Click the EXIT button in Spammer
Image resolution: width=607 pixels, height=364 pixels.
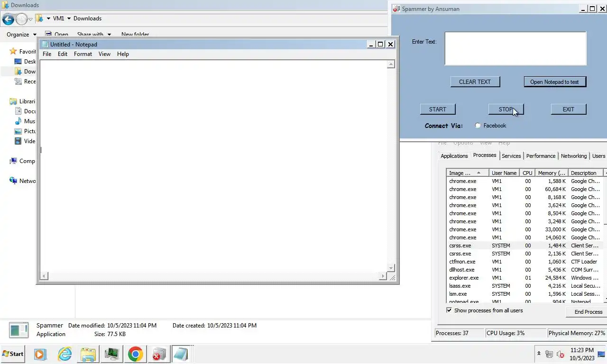click(x=568, y=109)
